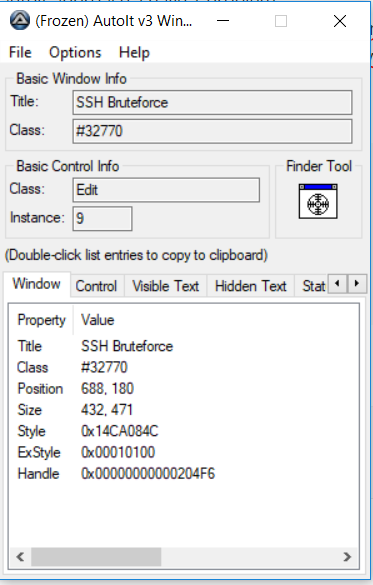Screen dimensions: 373x585
Task: Click the horizontal scrollbar thumb
Action: click(x=96, y=557)
